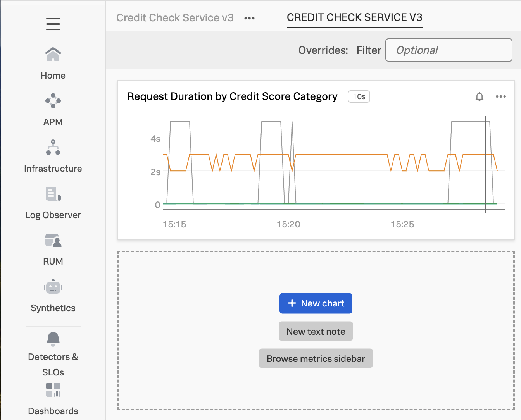Open the Credit Check Service v3 breadcrumb

coord(175,17)
